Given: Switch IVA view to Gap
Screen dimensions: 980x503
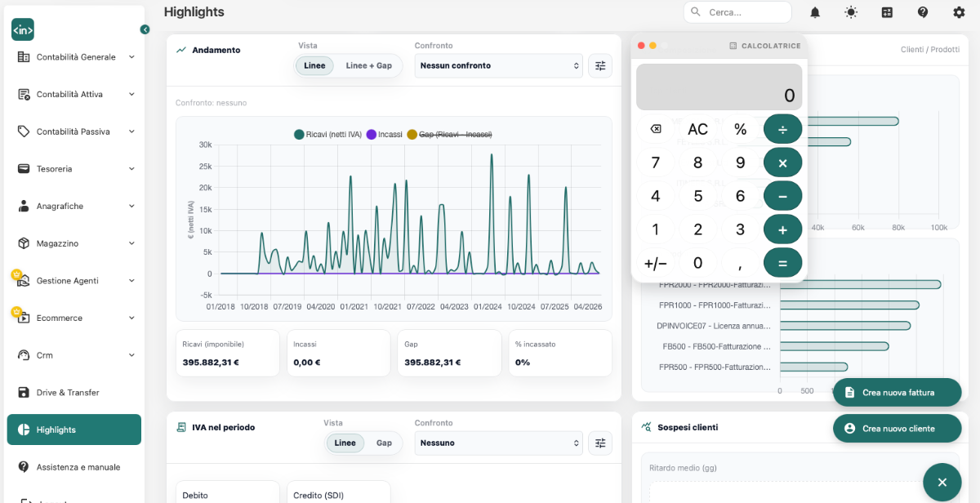Looking at the screenshot, I should (384, 443).
